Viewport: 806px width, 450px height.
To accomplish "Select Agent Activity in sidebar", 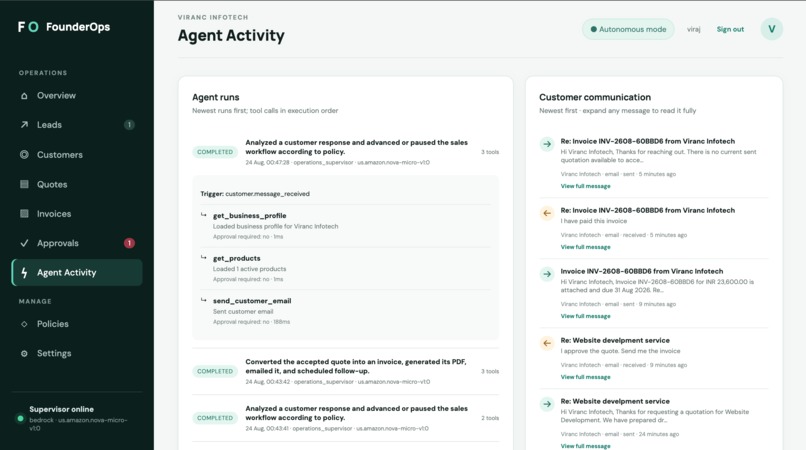I will click(x=77, y=273).
